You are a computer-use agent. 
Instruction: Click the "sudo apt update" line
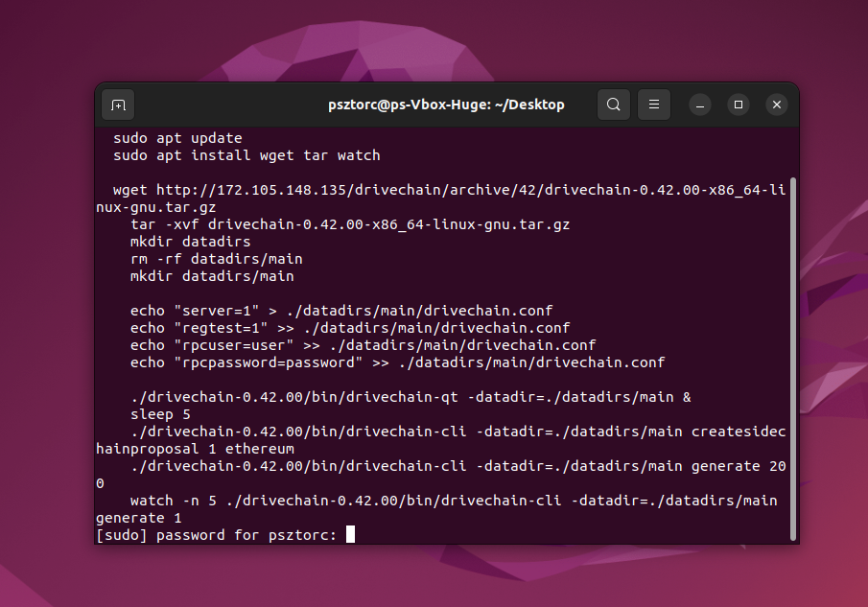(177, 138)
